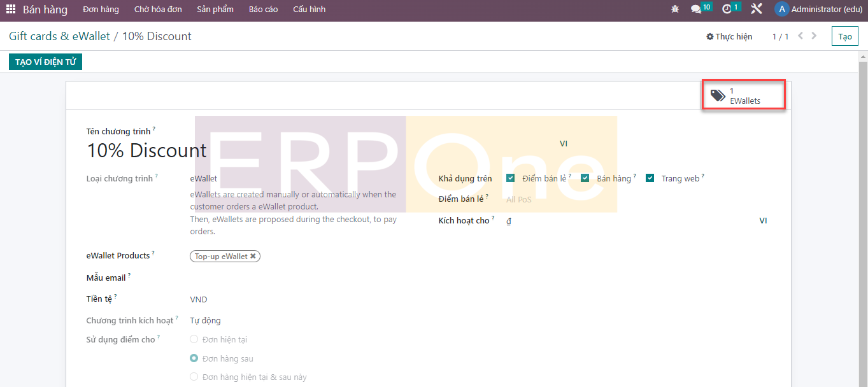The height and width of the screenshot is (387, 868).
Task: Go to the previous record arrow
Action: click(x=800, y=36)
